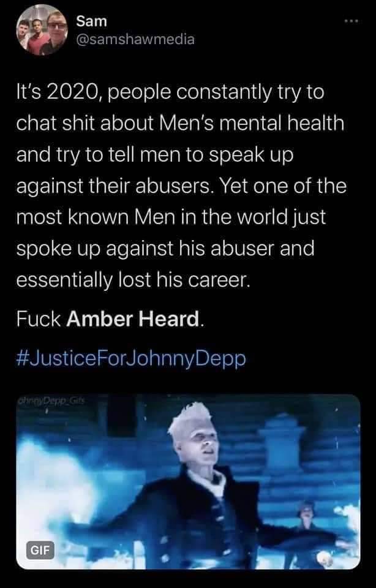Click the "against their abusers" text line
The width and height of the screenshot is (376, 588).
[x=113, y=186]
